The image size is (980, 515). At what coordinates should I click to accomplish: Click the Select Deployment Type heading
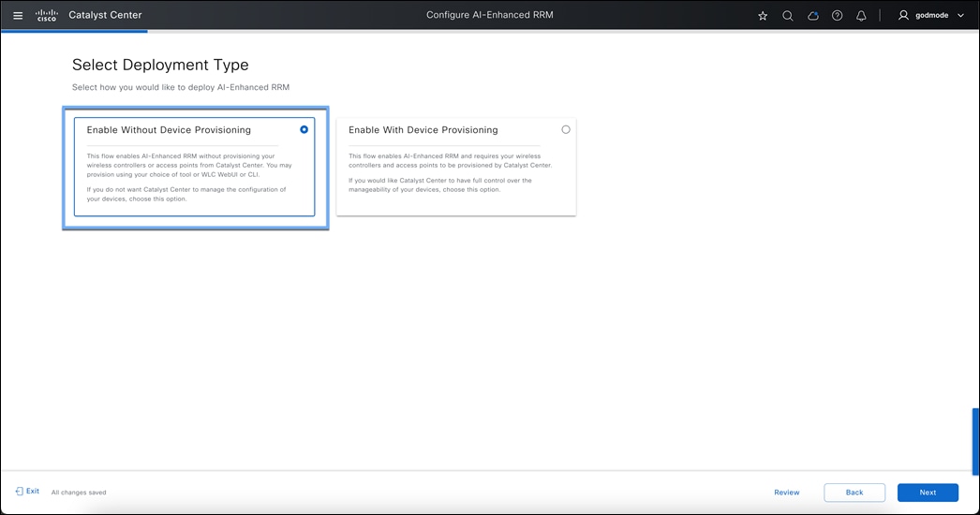(160, 65)
